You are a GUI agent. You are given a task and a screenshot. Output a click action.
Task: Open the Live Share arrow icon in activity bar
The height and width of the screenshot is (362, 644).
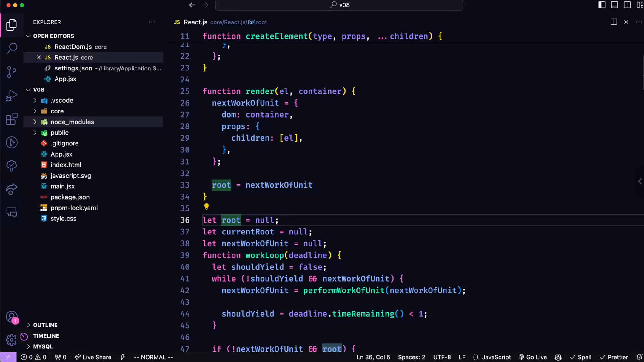pyautogui.click(x=11, y=189)
